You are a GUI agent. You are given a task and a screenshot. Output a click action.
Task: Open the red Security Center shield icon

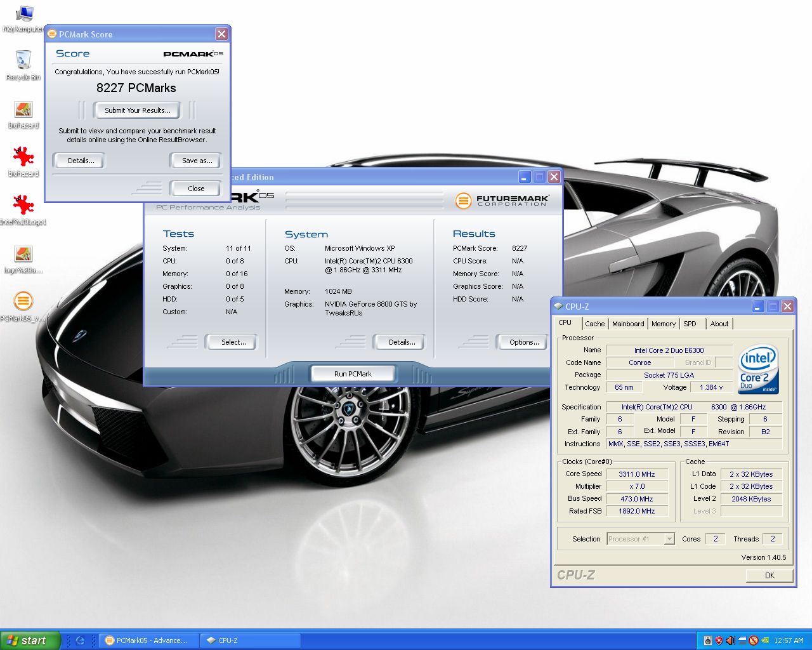pos(719,640)
